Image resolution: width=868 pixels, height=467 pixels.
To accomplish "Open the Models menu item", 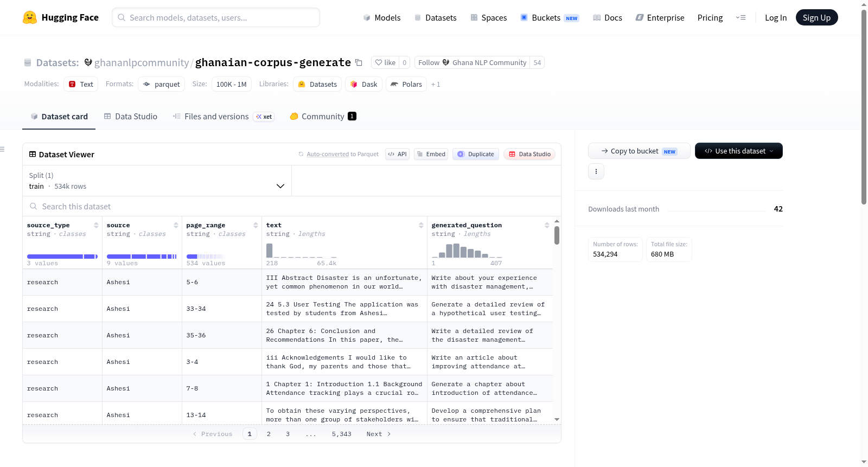I will (x=382, y=17).
